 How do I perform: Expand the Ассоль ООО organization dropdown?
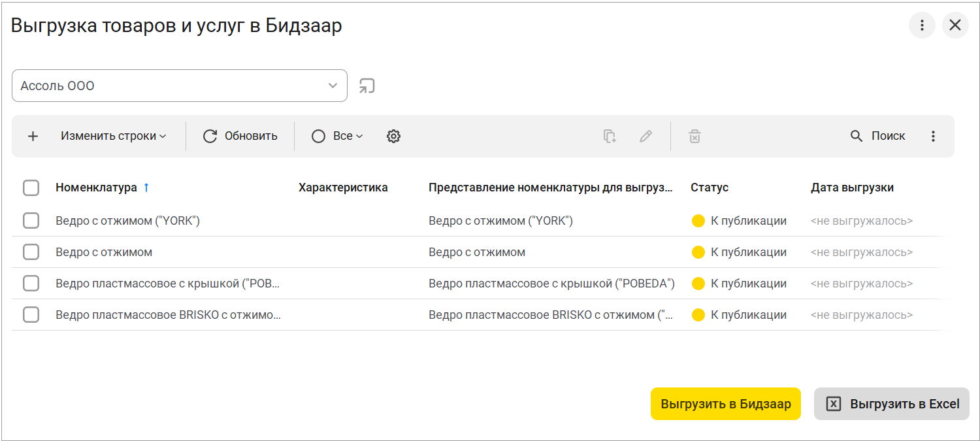(x=333, y=86)
